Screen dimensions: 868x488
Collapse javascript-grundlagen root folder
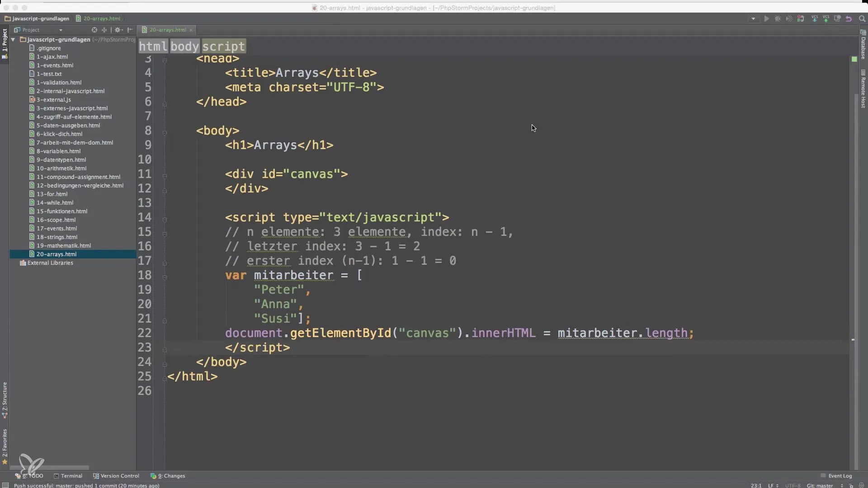[13, 39]
